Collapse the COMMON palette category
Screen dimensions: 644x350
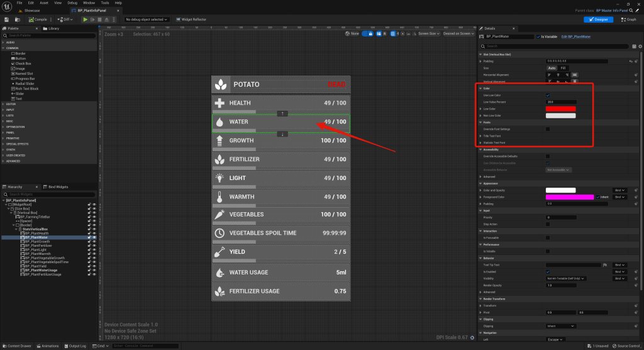pyautogui.click(x=3, y=48)
